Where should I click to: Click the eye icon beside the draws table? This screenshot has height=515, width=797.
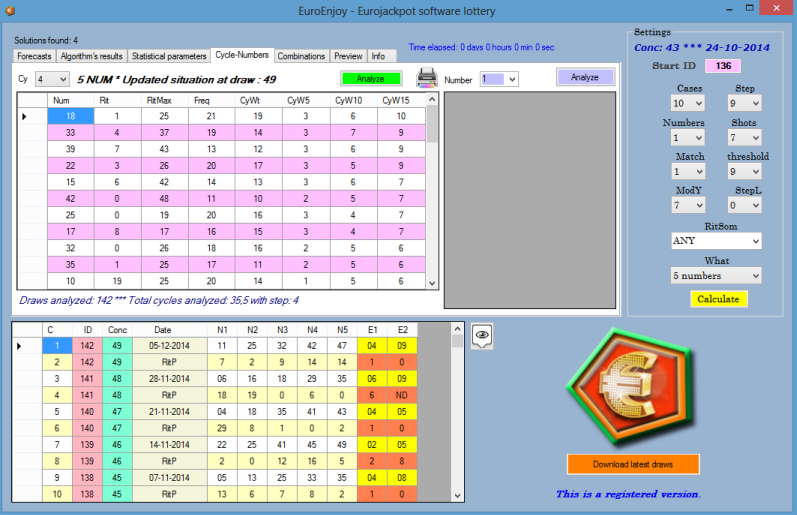tap(482, 337)
